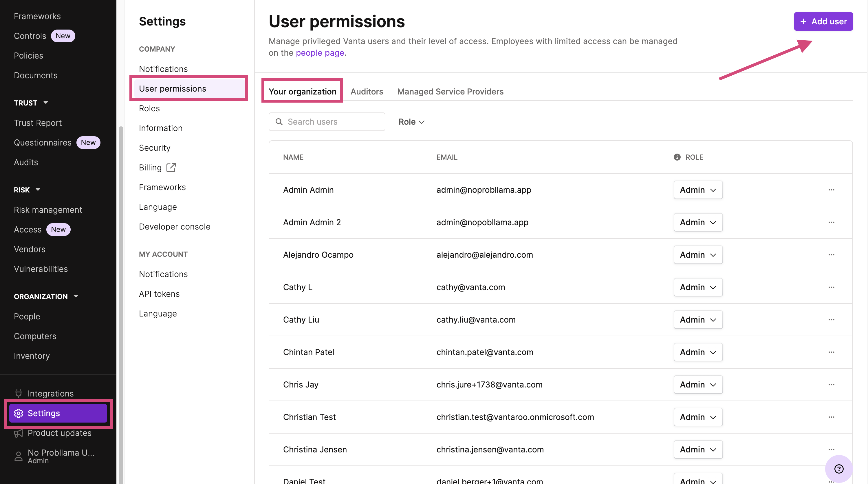Open Trust Report in sidebar
868x484 pixels.
[x=38, y=123]
